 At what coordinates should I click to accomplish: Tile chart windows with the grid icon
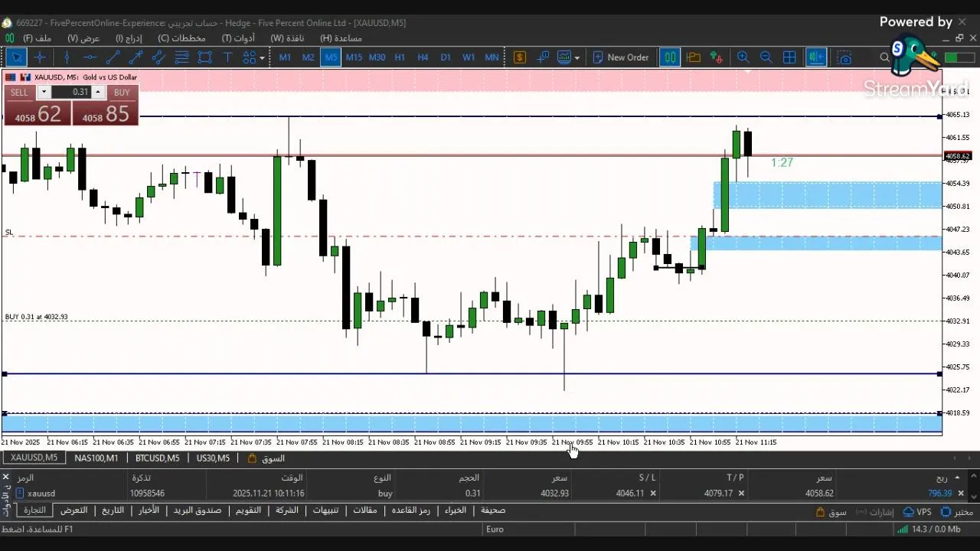(x=789, y=57)
